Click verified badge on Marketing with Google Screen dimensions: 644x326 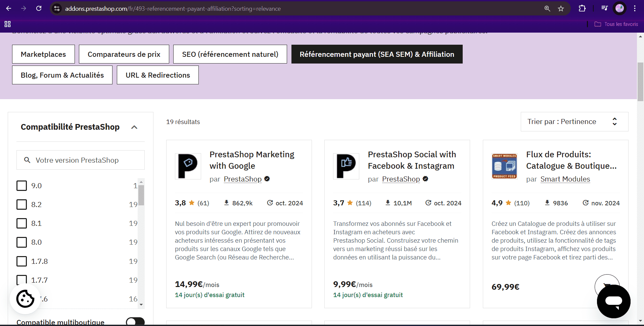pyautogui.click(x=267, y=179)
